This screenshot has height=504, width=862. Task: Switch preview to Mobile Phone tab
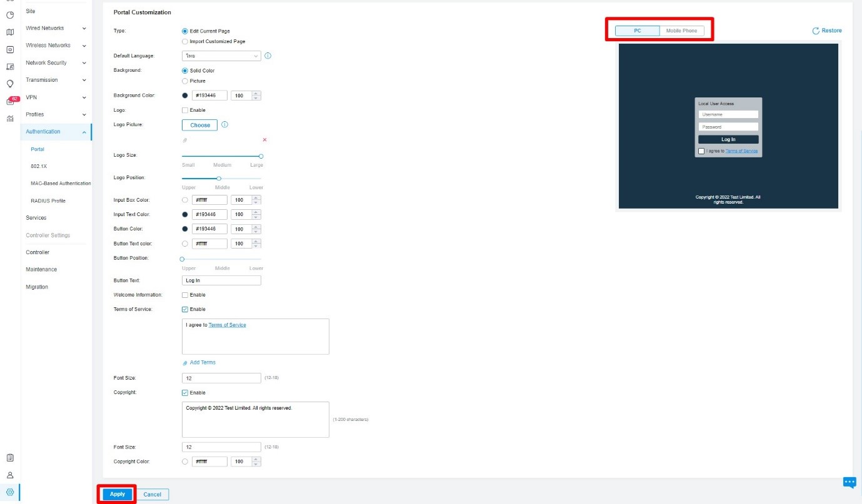point(681,31)
